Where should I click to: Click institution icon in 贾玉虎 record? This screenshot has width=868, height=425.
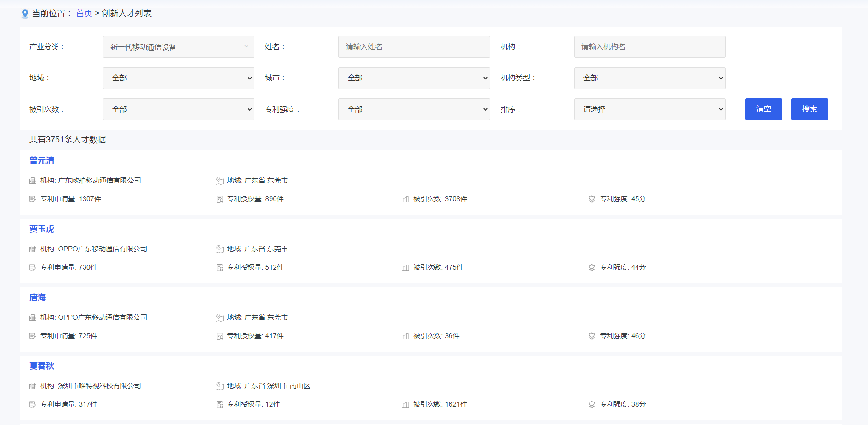[33, 249]
